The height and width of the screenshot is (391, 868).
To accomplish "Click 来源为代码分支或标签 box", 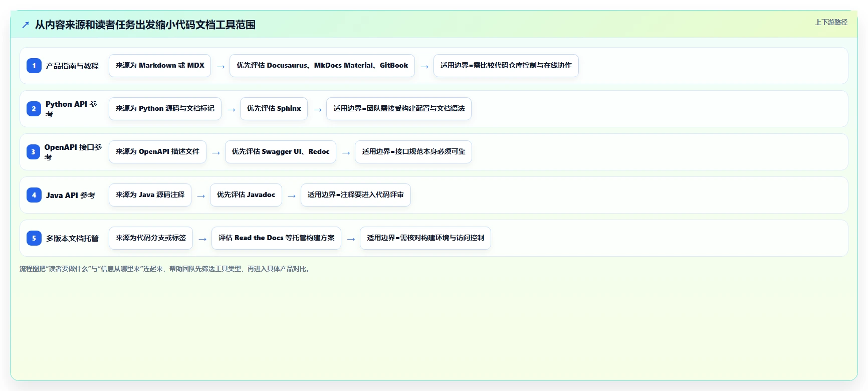I will (151, 238).
